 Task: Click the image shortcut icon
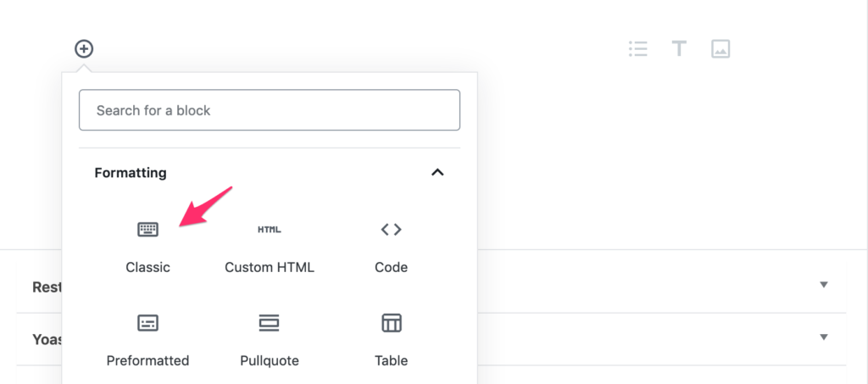coord(721,48)
